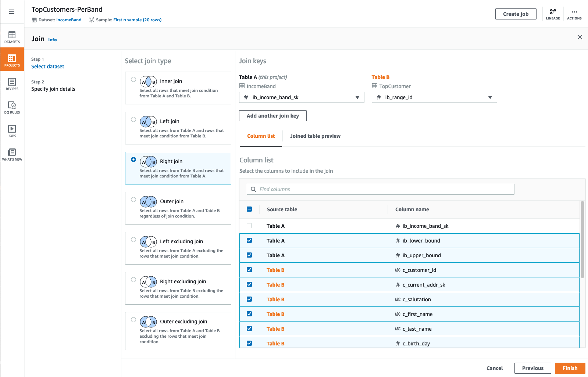Open DQ Rules in sidebar

pos(12,108)
